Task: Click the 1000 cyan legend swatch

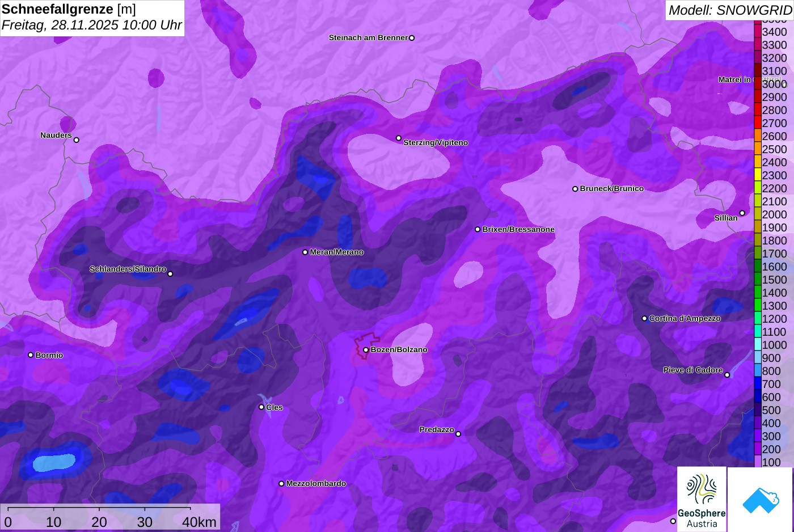Action: 758,345
